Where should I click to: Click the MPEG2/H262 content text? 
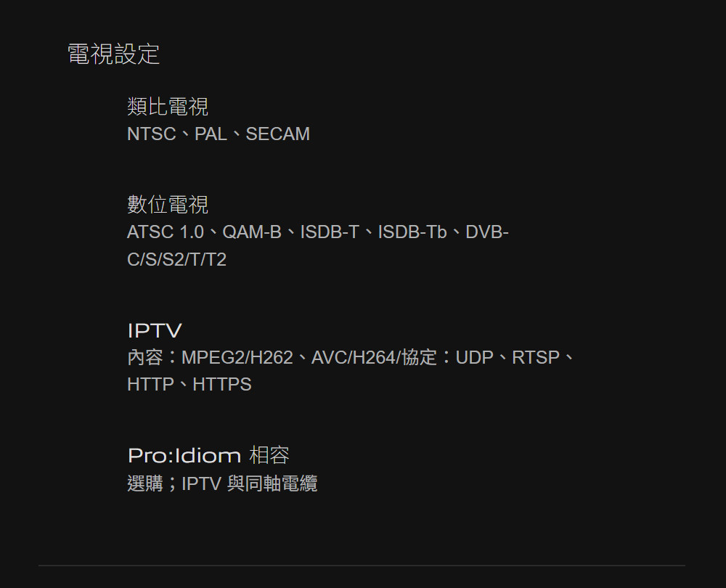[237, 357]
